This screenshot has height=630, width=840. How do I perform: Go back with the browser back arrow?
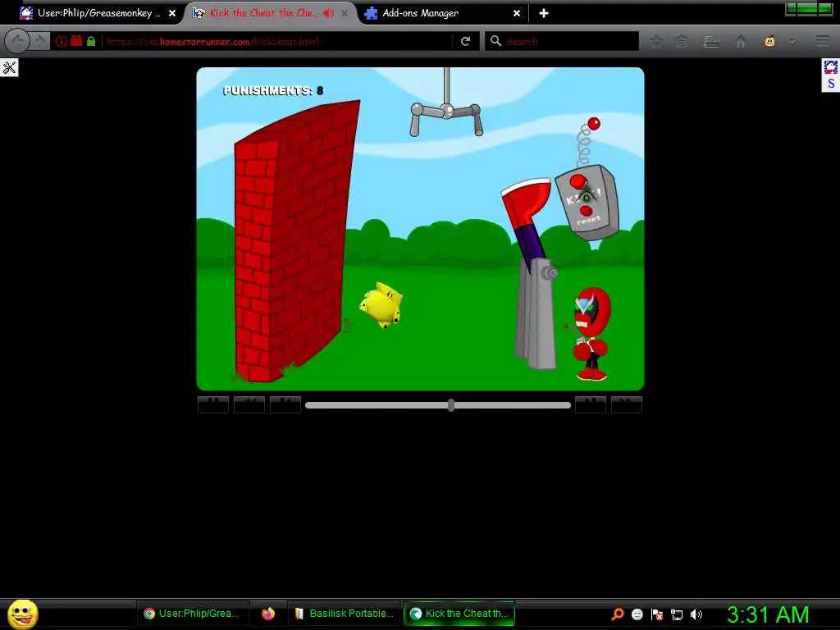pos(17,41)
